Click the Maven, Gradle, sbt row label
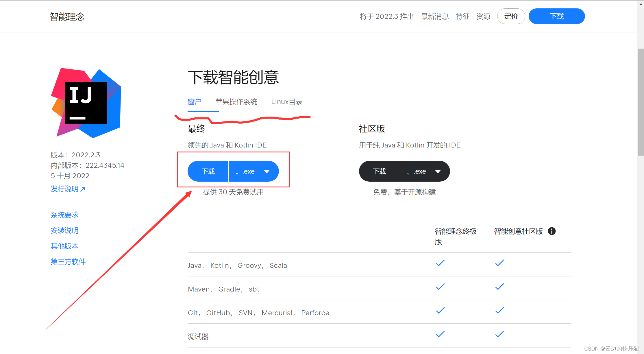The width and height of the screenshot is (644, 354). (x=223, y=289)
